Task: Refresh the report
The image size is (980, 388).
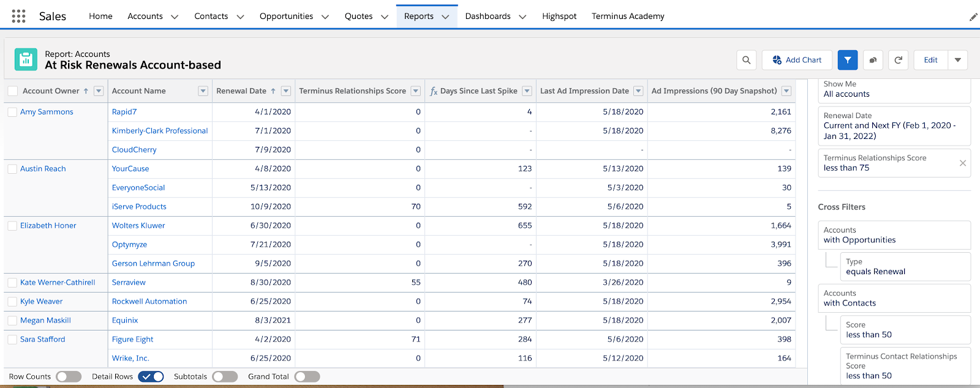Action: pyautogui.click(x=899, y=60)
